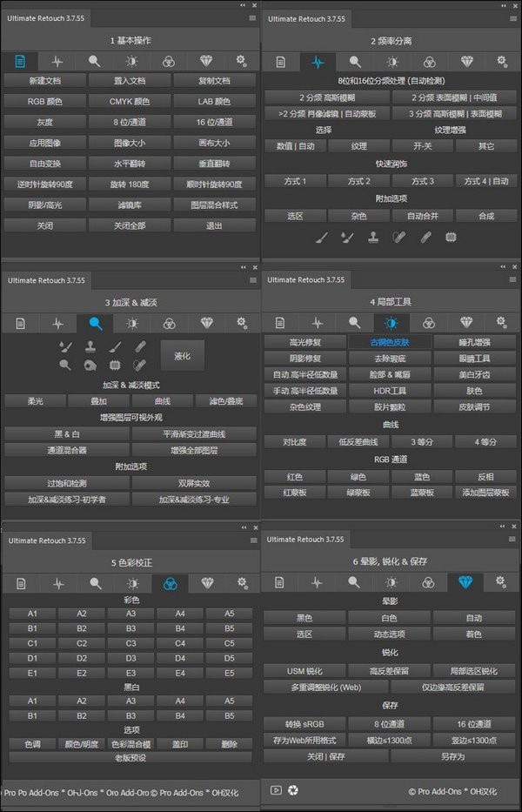Viewport: 522px width, 812px height.
Task: Open video tutorial icon in 6 晕影 panel footer
Action: coord(276,790)
